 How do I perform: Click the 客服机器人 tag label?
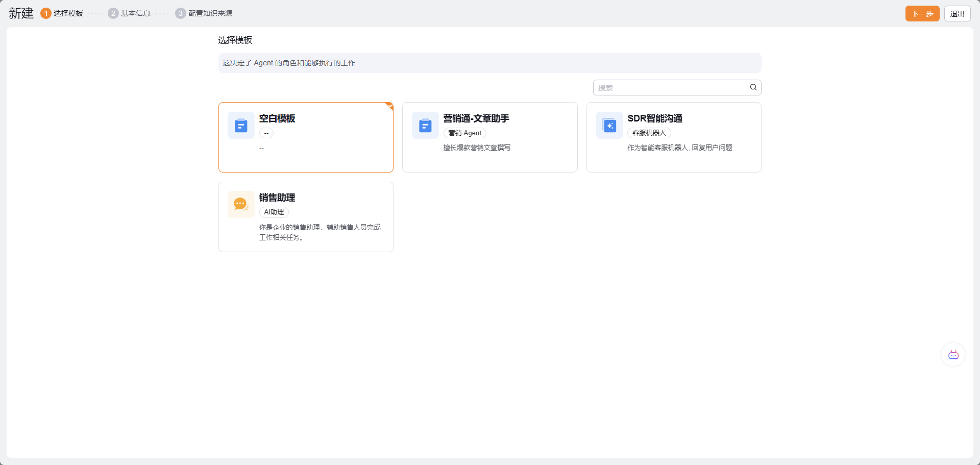(649, 133)
